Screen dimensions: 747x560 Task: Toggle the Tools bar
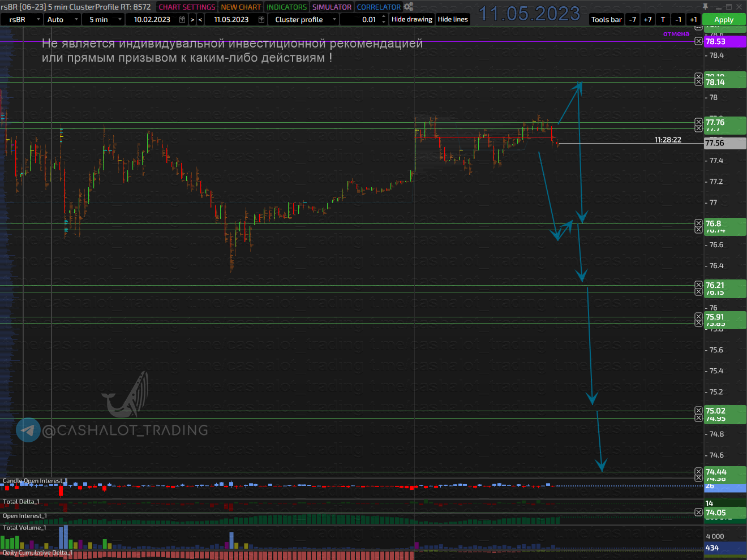(607, 19)
